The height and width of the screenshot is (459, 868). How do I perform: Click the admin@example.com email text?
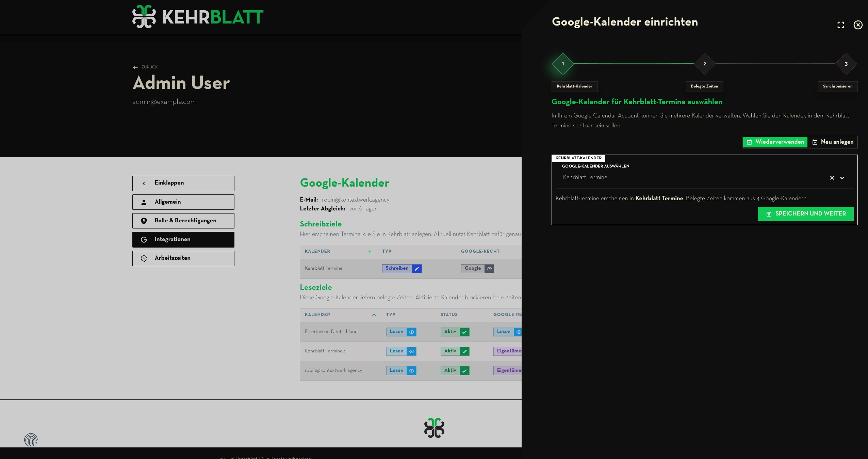coord(164,102)
